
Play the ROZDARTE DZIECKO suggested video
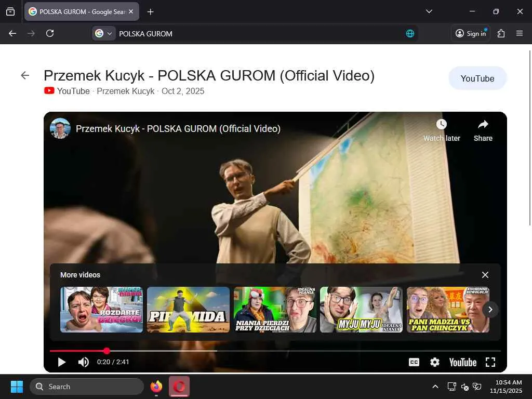pos(101,310)
